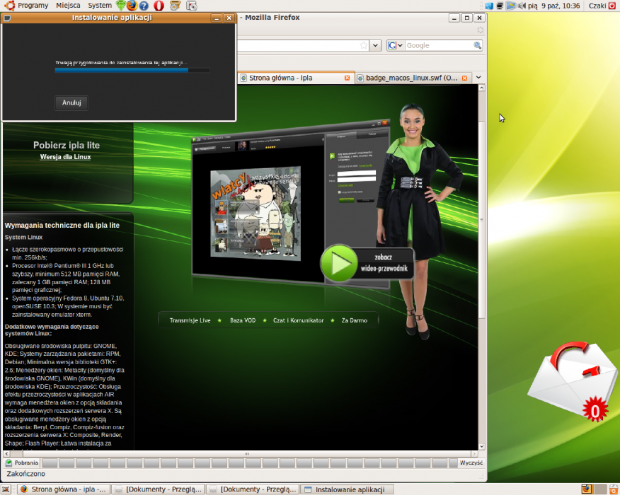Click the blue network monitor tray icon
Image resolution: width=620 pixels, height=495 pixels.
pos(489,6)
